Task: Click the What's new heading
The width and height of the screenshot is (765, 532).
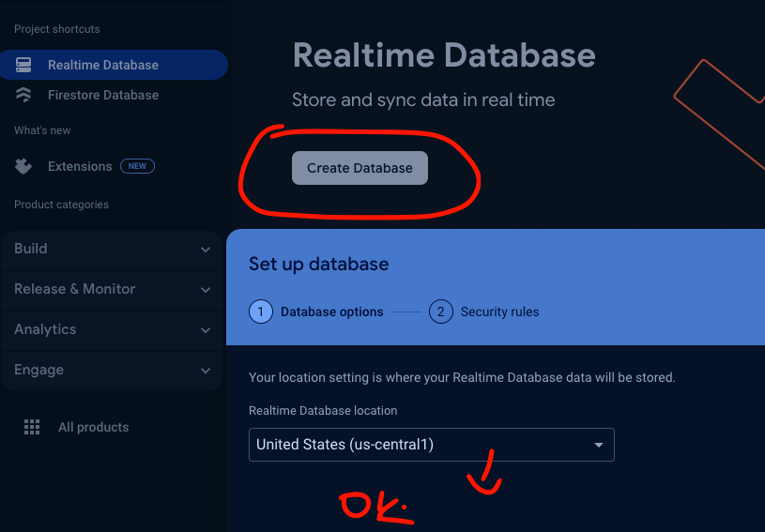Action: (x=42, y=130)
